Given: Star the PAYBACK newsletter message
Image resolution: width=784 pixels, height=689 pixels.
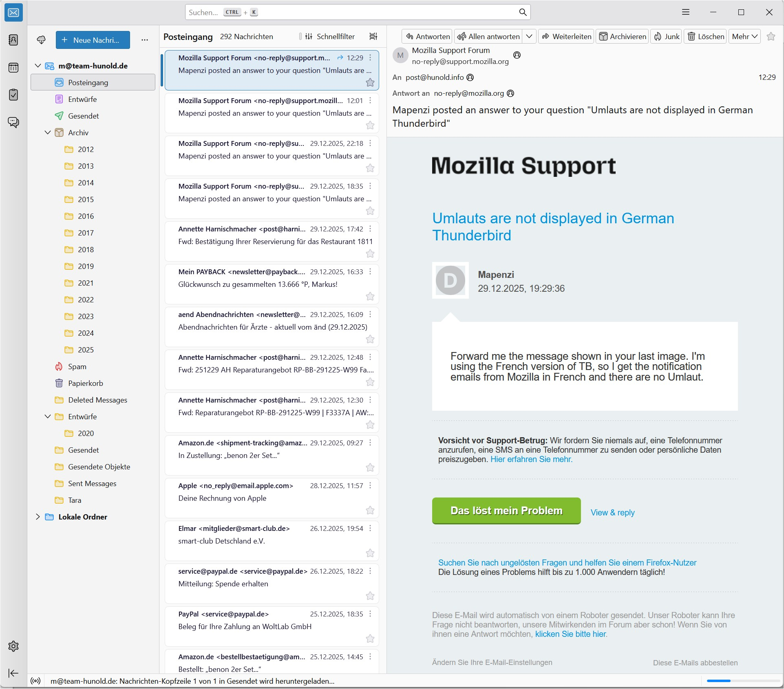Looking at the screenshot, I should click(x=370, y=297).
